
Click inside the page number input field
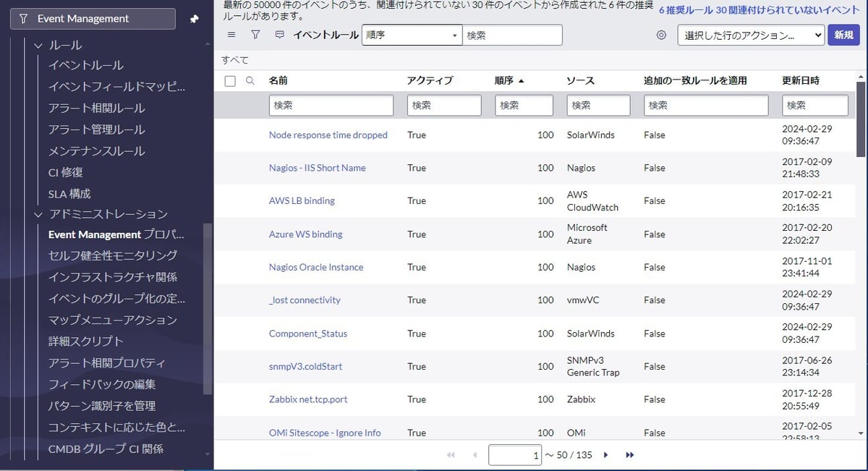514,454
